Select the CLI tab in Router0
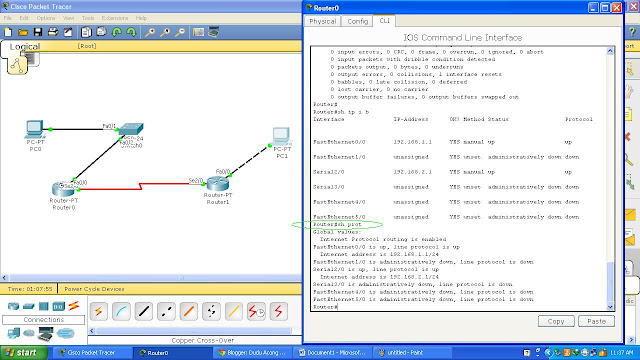The height and width of the screenshot is (360, 640). tap(384, 20)
